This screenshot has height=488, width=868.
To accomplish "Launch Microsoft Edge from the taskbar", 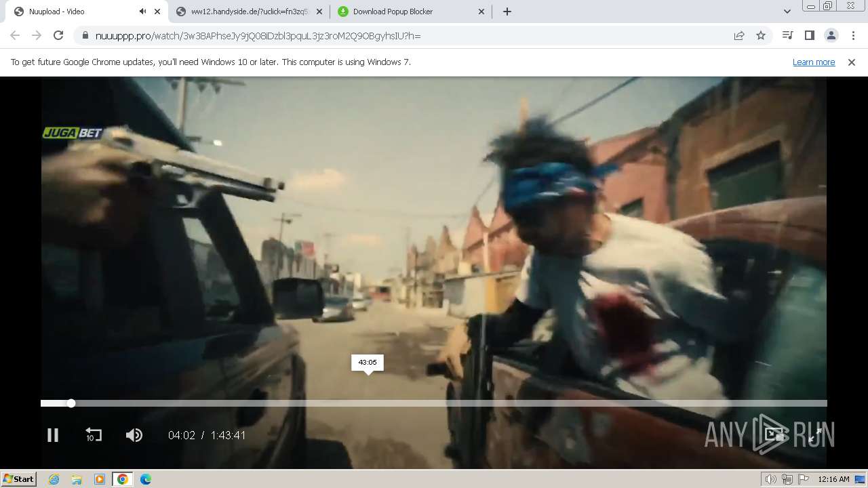I will point(146,479).
